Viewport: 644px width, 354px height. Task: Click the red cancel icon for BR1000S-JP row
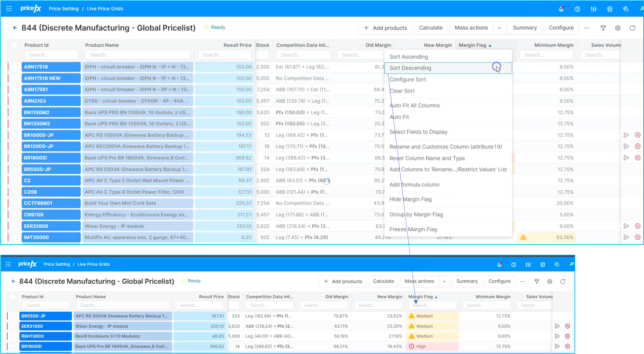pos(638,135)
